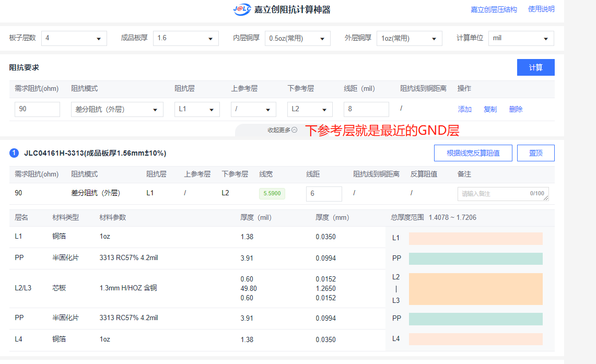Screen dimensions: 596x364
Task: Click the 阻抗线到铜距离 header in requirements table
Action: click(x=423, y=89)
